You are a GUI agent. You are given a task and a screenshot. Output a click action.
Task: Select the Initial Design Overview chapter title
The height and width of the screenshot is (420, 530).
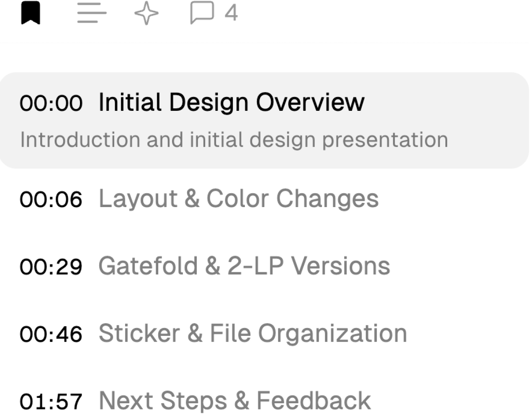pos(232,102)
